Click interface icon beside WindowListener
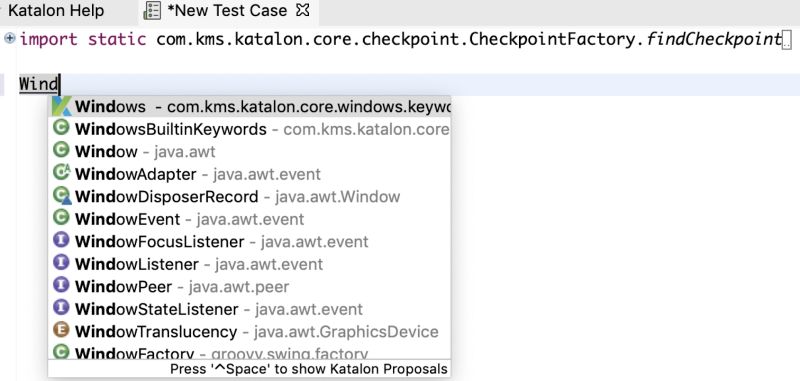The image size is (800, 381). (x=61, y=263)
